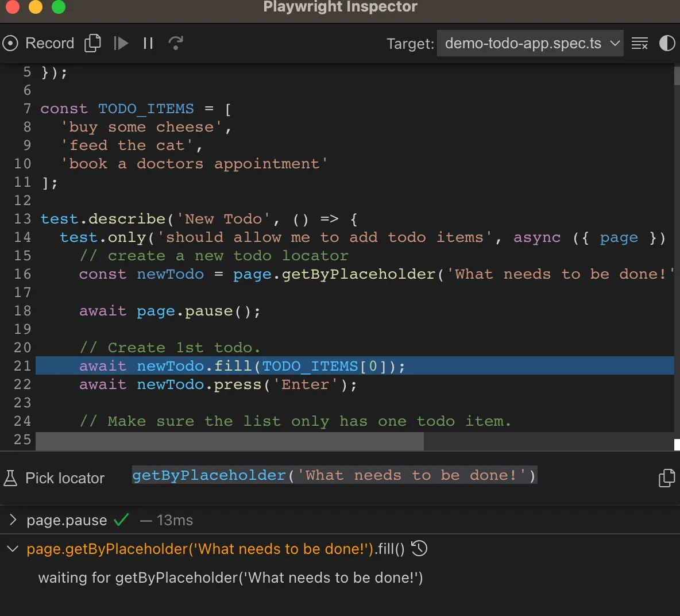Screen dimensions: 680x616
Task: Collapse the page.getByPlaceholder fill log entry
Action: [13, 549]
